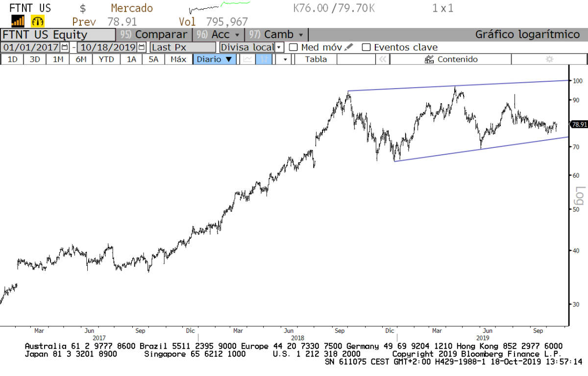Screen dimensions: 588x376
Task: Select the 5A time range tab
Action: click(x=153, y=59)
